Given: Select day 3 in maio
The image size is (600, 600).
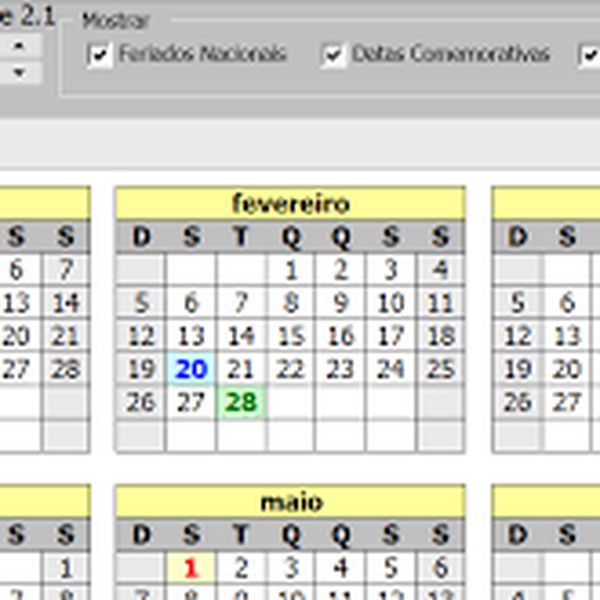Looking at the screenshot, I should click(291, 568).
